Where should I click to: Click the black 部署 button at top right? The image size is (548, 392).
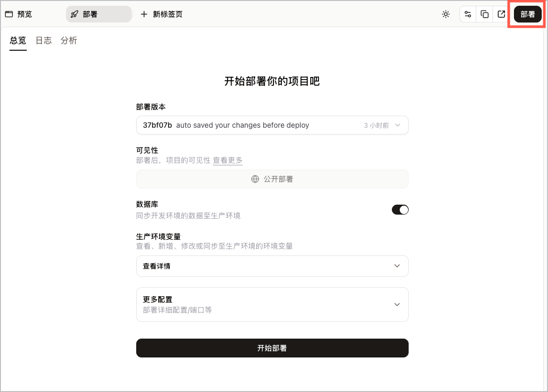[x=528, y=14]
